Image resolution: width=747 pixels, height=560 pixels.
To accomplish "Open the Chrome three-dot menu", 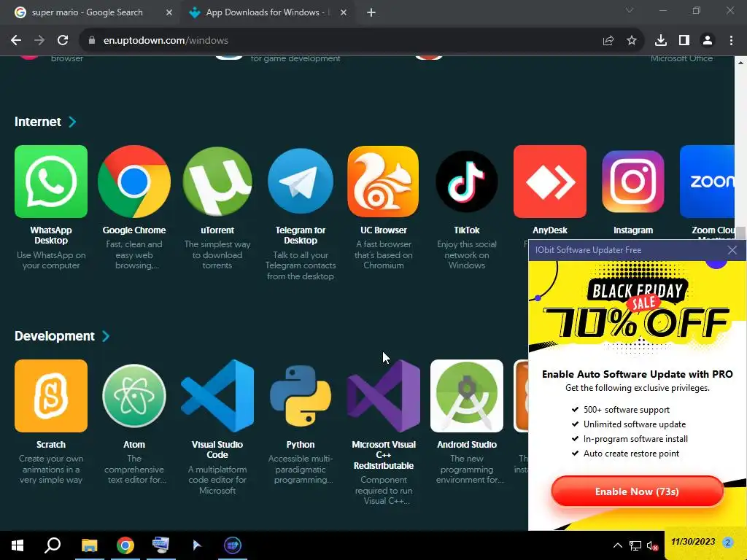I will [731, 41].
